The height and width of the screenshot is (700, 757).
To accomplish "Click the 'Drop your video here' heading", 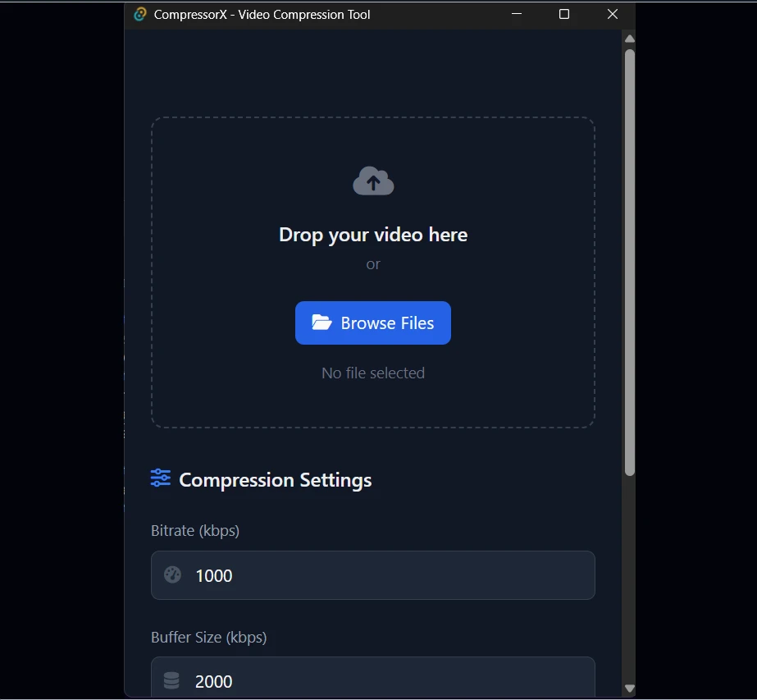I will 373,235.
